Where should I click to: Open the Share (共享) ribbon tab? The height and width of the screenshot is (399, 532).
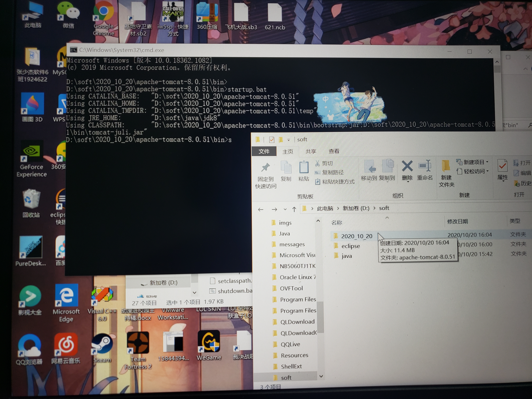coord(311,151)
